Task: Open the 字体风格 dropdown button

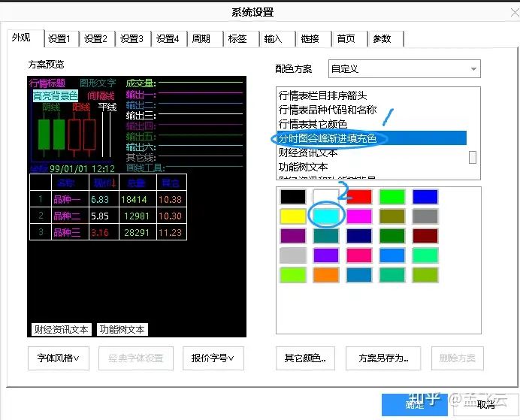Action: click(59, 358)
